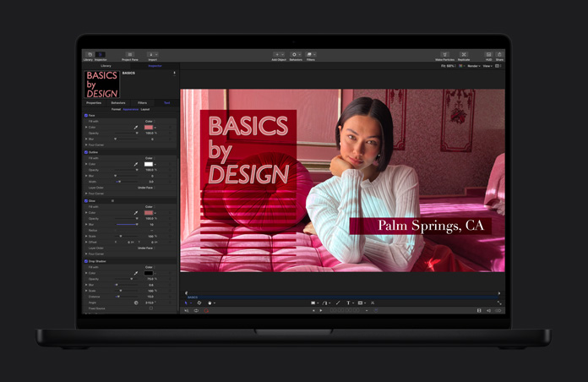Click the Outline white color swatch
This screenshot has height=382, width=588.
(x=148, y=164)
